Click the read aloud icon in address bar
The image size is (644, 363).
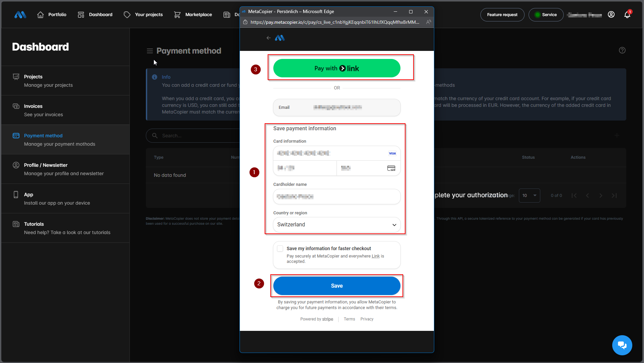click(428, 22)
